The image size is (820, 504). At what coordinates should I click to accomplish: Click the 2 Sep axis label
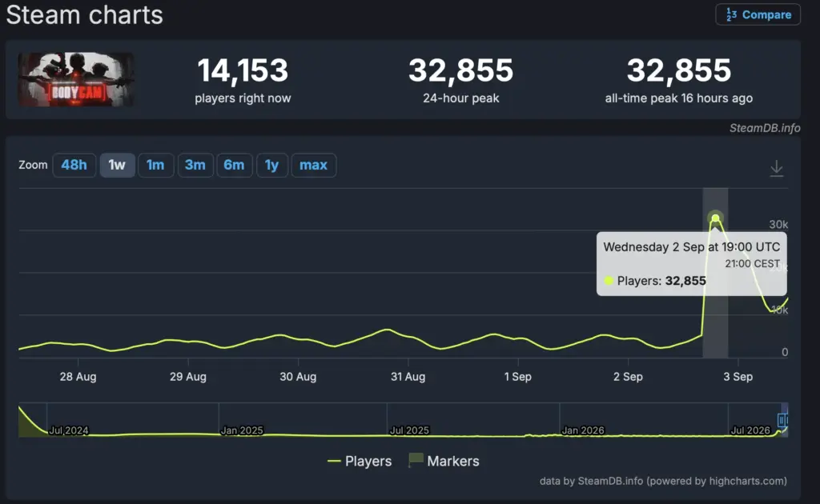pyautogui.click(x=628, y=377)
